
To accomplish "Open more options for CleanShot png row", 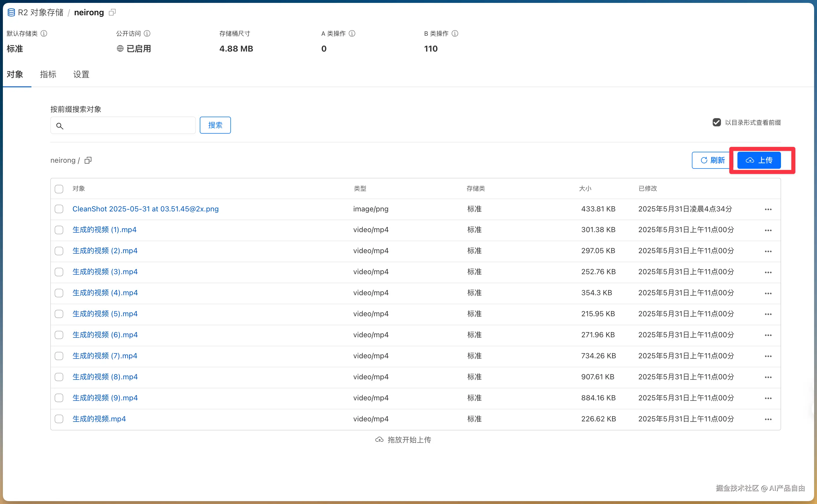I will (x=768, y=209).
